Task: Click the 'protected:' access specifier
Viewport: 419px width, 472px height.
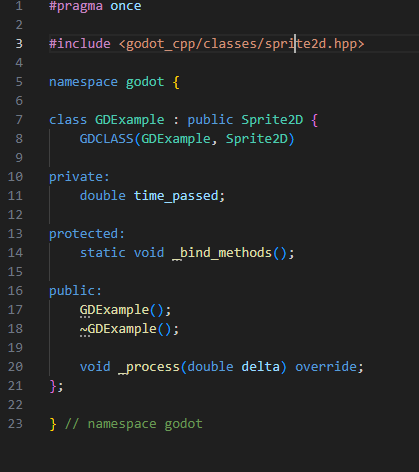Action: pyautogui.click(x=87, y=234)
